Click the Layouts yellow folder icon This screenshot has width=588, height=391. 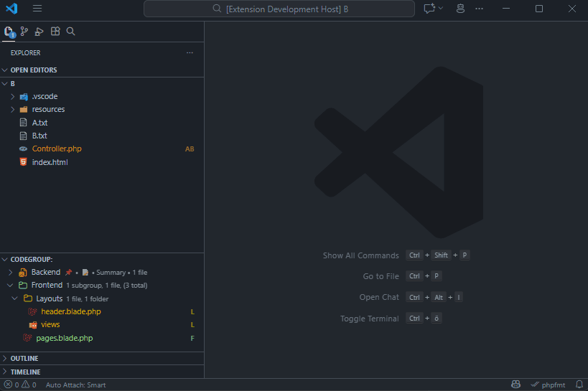pyautogui.click(x=28, y=298)
